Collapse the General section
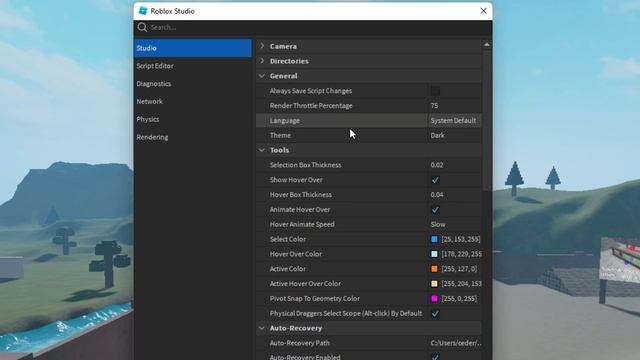The height and width of the screenshot is (360, 640). click(262, 76)
